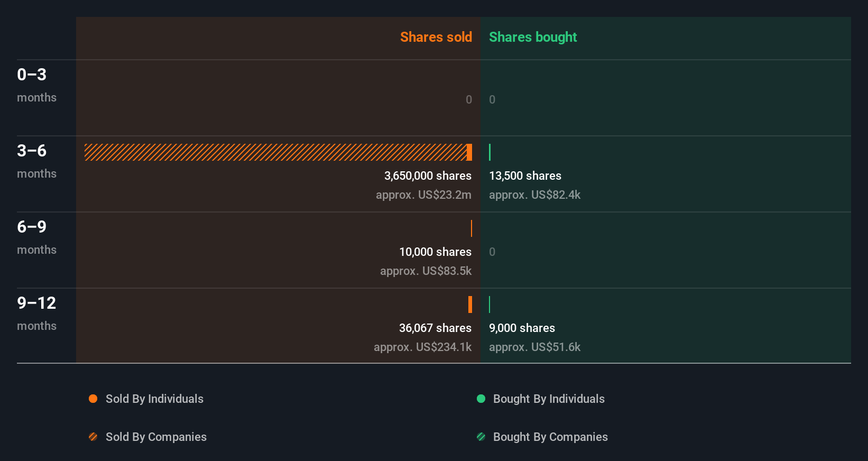
Task: Click the hatched 3,650,000 shares sold bar
Action: (x=275, y=152)
